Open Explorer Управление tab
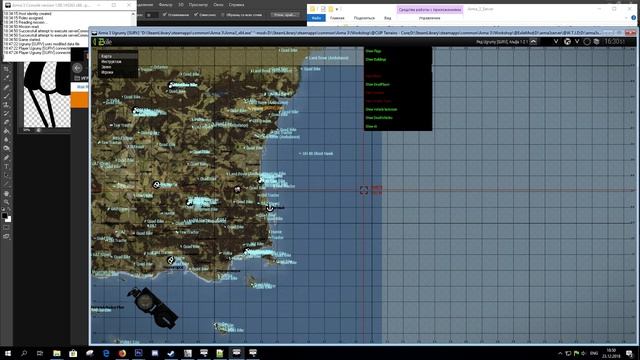This screenshot has width=640, height=360. tap(429, 18)
